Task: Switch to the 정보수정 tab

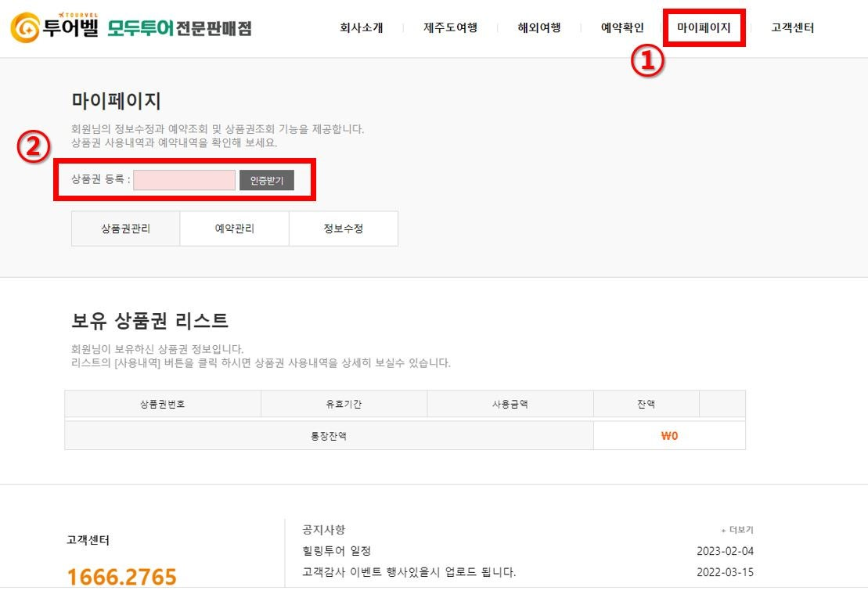Action: tap(344, 229)
